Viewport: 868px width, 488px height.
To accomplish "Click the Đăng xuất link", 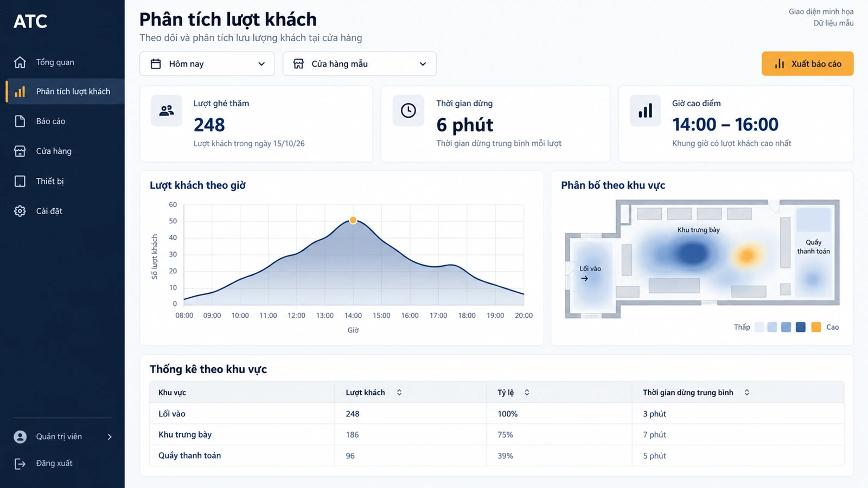I will 54,464.
